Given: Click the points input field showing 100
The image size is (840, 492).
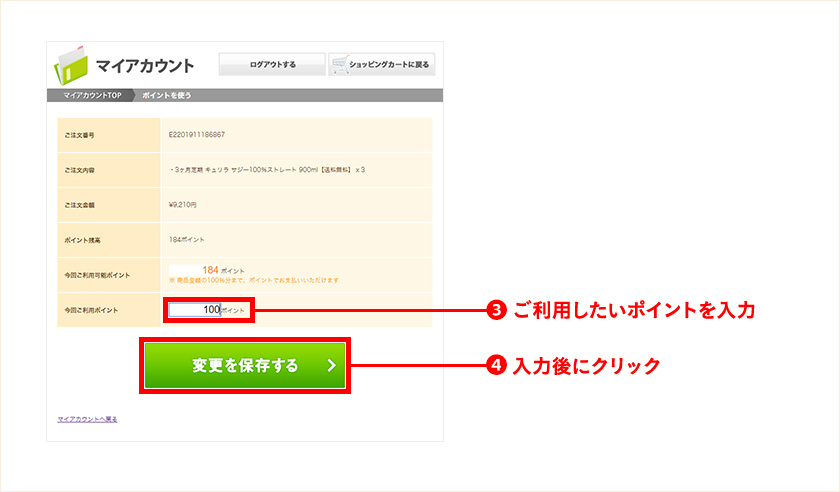Looking at the screenshot, I should [x=195, y=310].
